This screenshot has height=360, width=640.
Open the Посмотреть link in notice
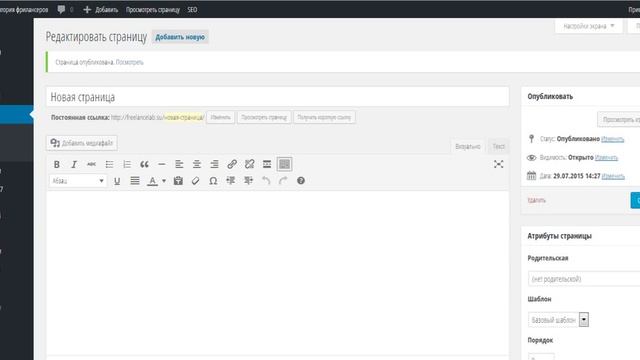[130, 62]
